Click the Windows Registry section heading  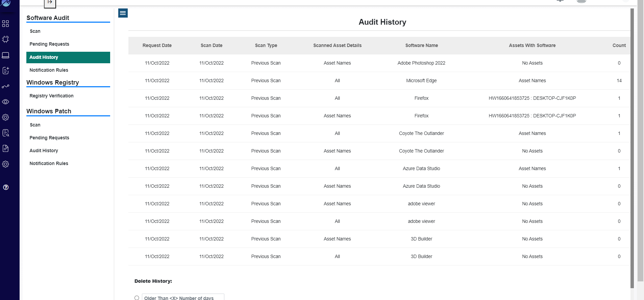click(53, 83)
